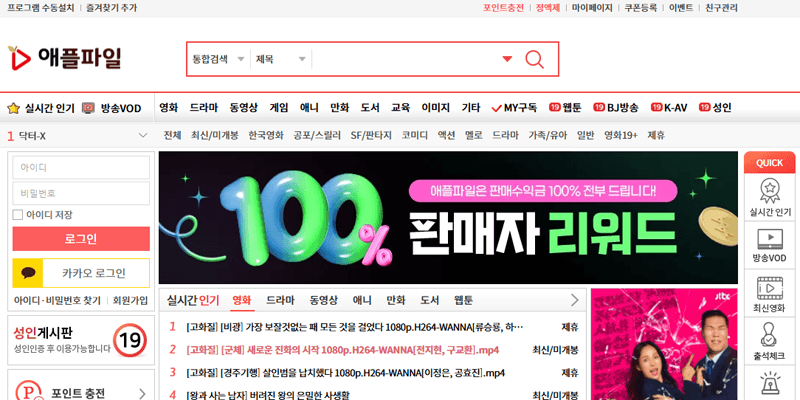
Task: Click the 판매자 리워드 100% banner
Action: [448, 217]
